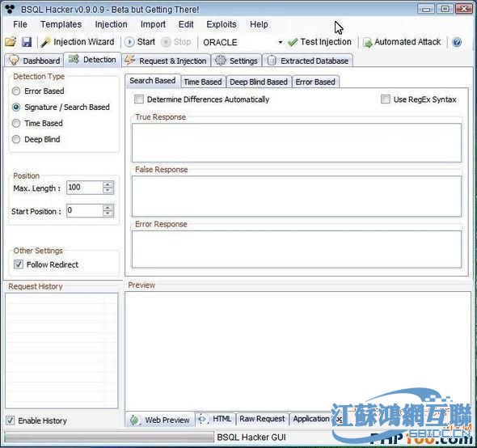
Task: Launch the Injection Wizard
Action: [x=78, y=42]
